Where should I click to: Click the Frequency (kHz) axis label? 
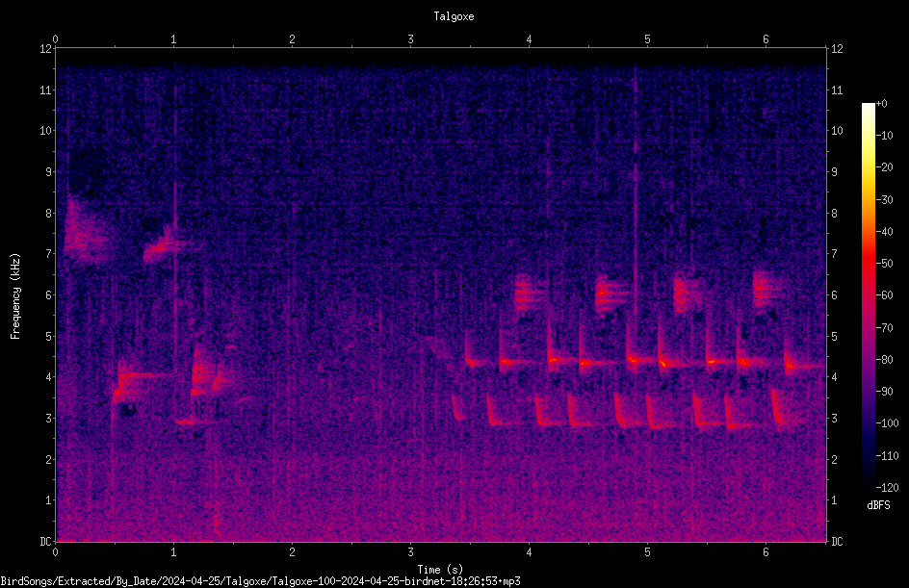click(x=15, y=296)
